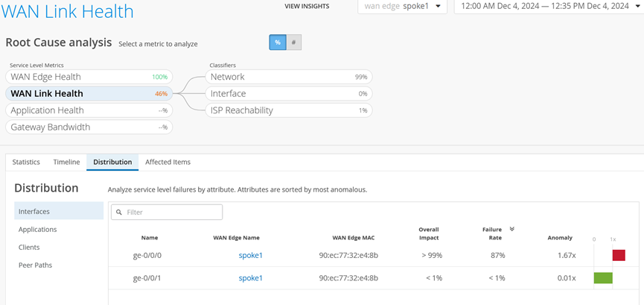Click the search magnifier icon in Filter box
The height and width of the screenshot is (305, 644).
(119, 213)
